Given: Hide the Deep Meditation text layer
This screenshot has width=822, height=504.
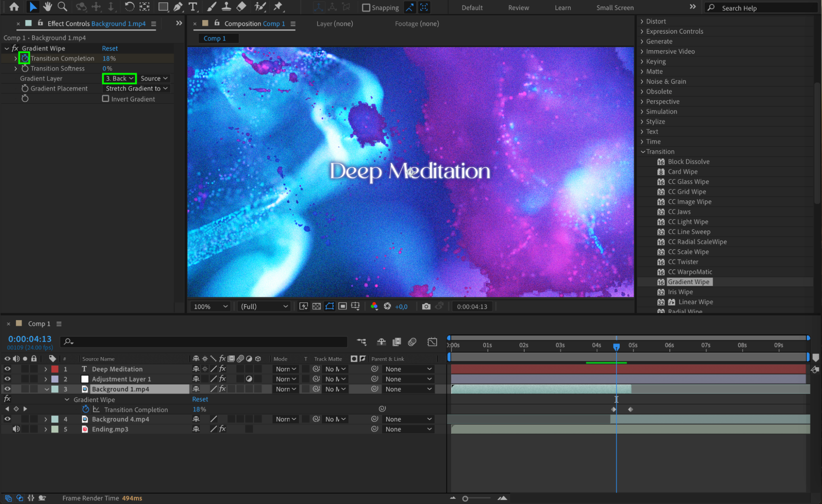Looking at the screenshot, I should 7,369.
